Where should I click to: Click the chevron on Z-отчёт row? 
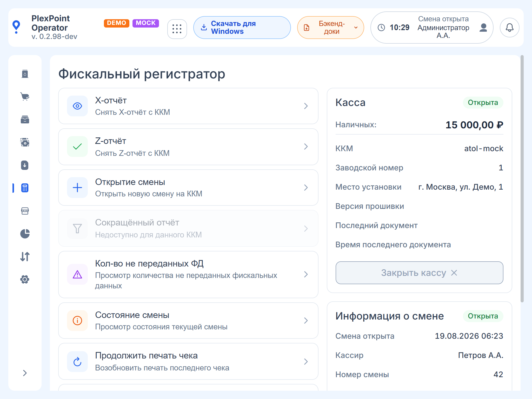coord(306,147)
